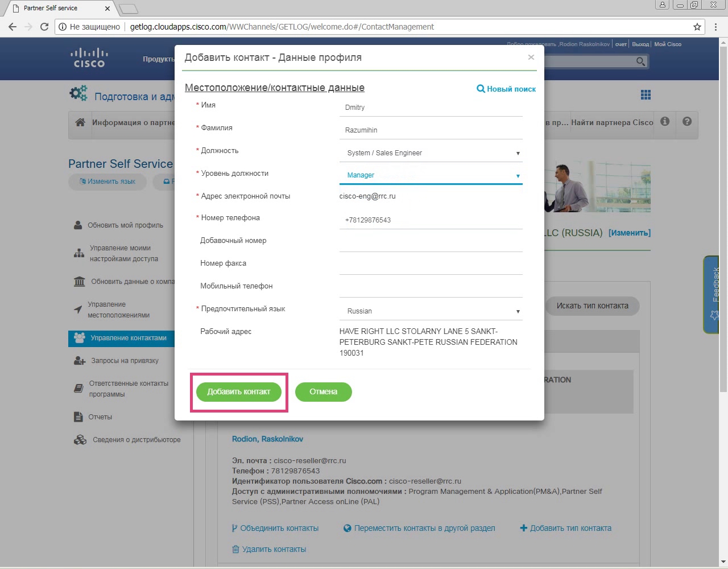Click счет link in top header

(621, 44)
